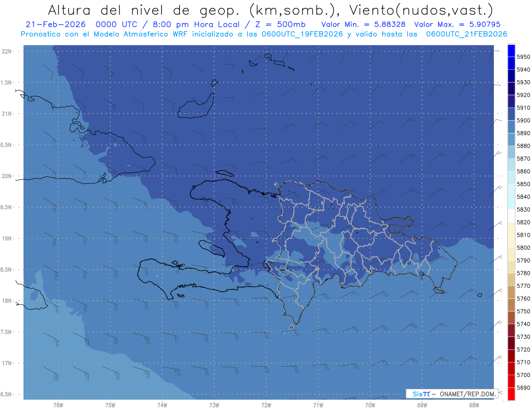532x411 pixels.
Task: Click the '5740' color bar value
Action: [524, 324]
